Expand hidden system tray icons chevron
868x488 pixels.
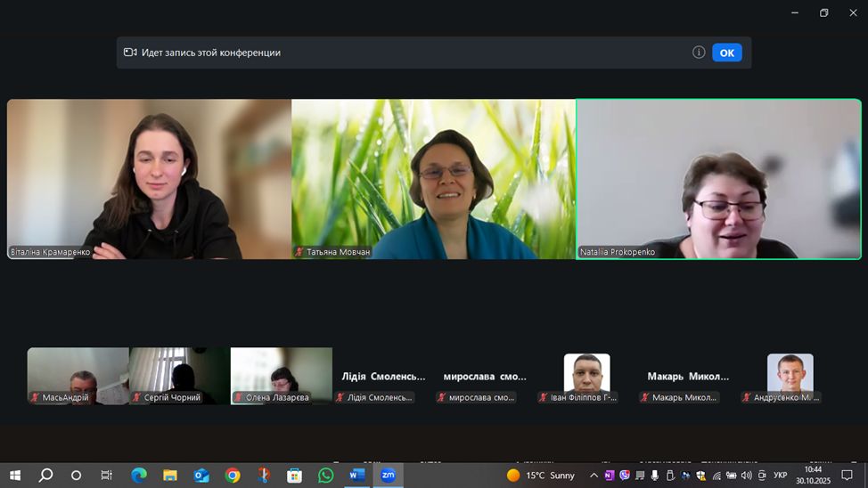(x=594, y=476)
